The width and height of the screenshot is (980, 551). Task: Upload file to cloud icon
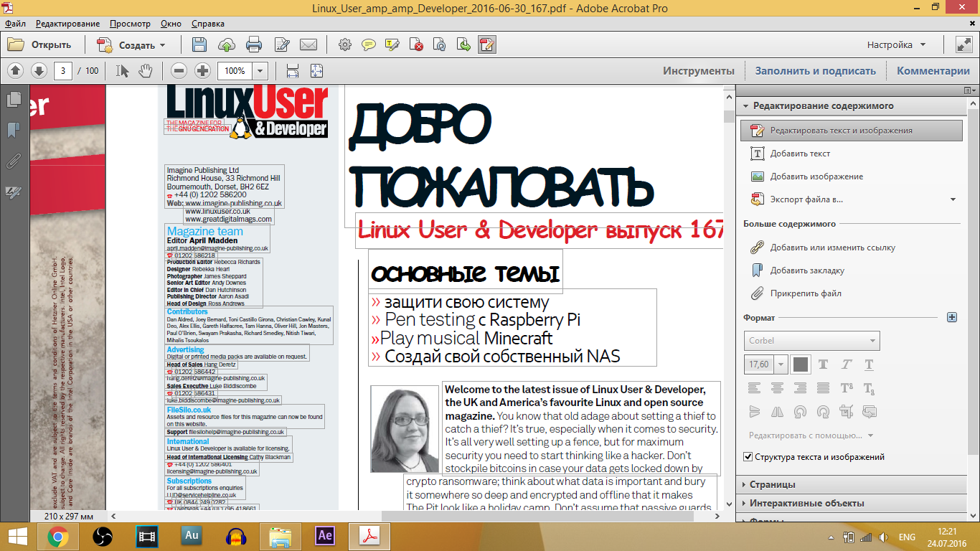tap(227, 44)
